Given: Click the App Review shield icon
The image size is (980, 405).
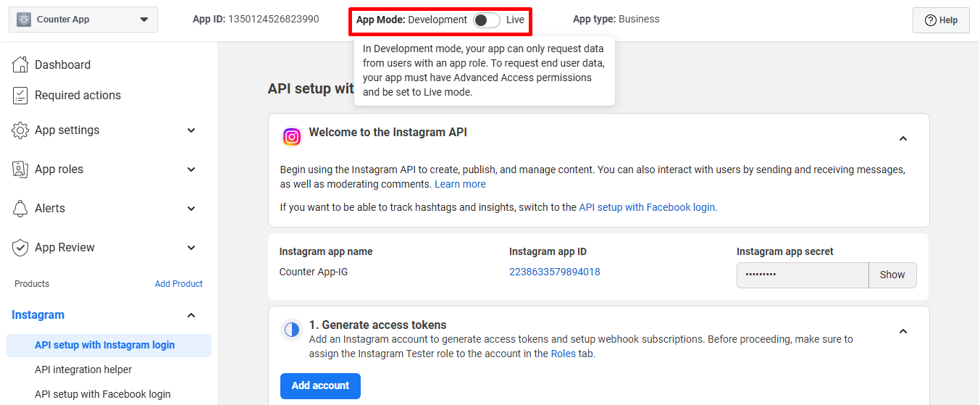Looking at the screenshot, I should [x=20, y=248].
